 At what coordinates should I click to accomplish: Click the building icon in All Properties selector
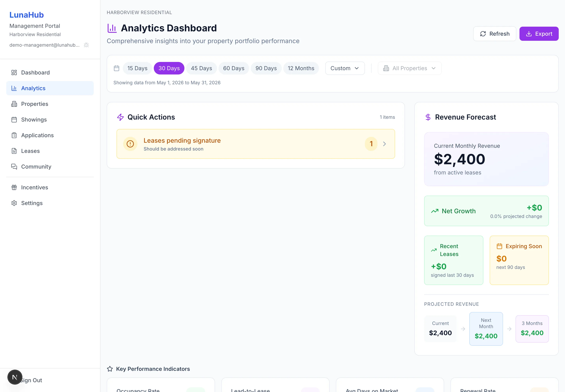click(x=386, y=68)
